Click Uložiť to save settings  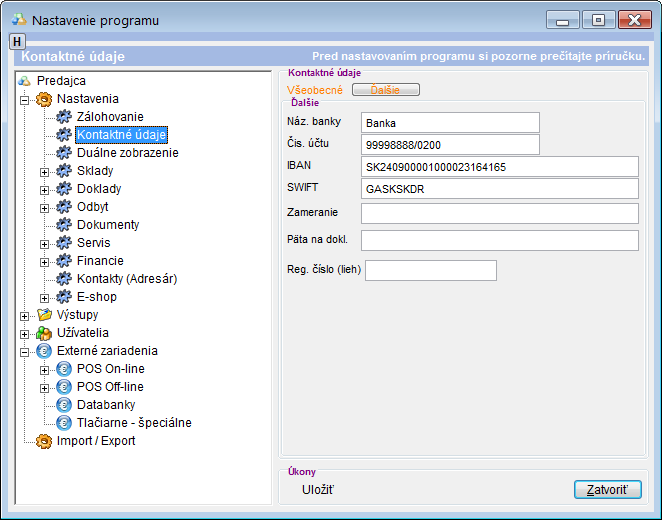pyautogui.click(x=318, y=489)
